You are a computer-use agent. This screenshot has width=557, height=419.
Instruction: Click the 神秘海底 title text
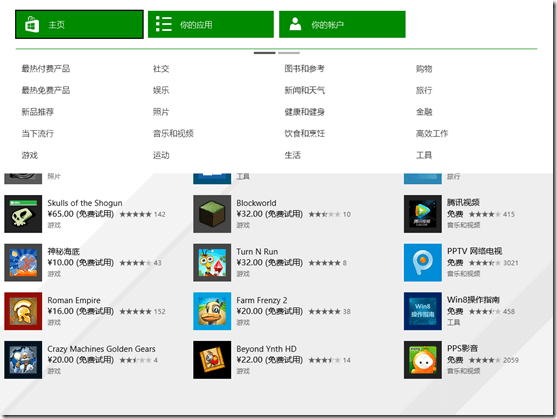pyautogui.click(x=64, y=251)
